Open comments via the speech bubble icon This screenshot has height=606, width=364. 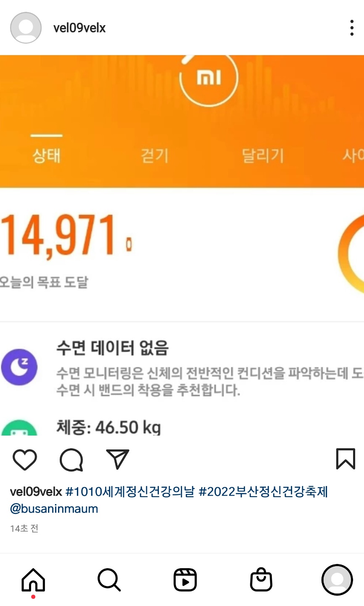(x=71, y=459)
